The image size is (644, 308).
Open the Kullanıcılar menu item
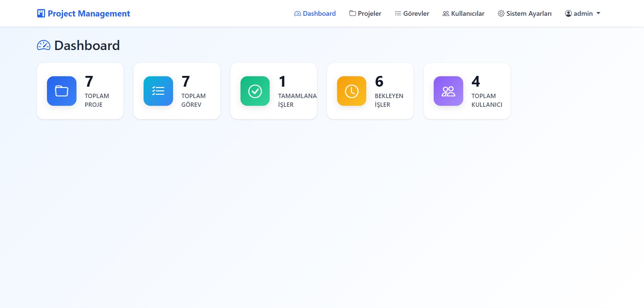click(464, 13)
